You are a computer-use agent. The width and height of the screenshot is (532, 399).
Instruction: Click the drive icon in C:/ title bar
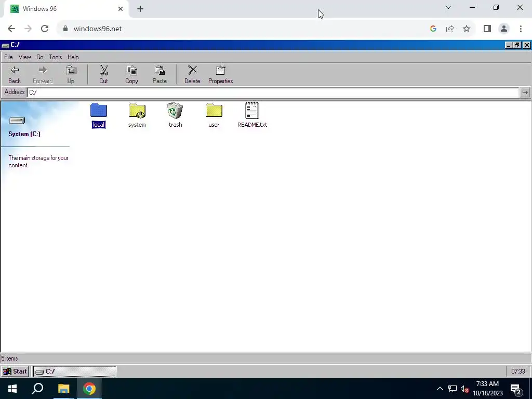[5, 45]
